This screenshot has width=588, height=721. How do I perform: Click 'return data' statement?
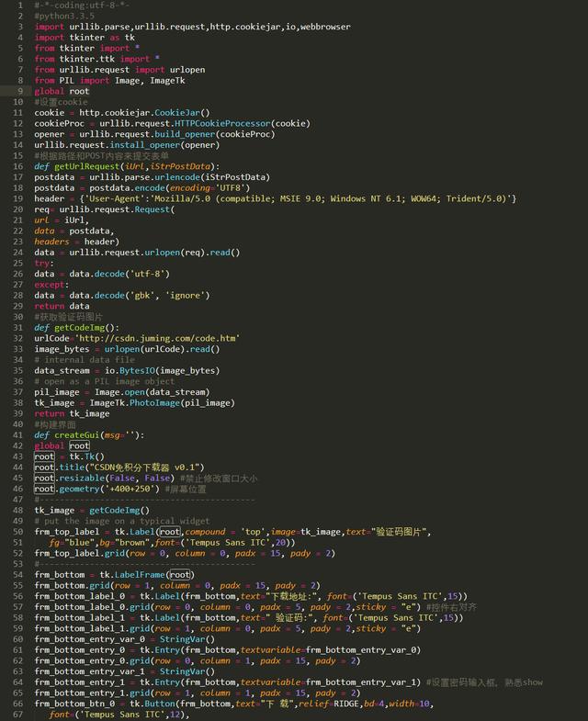click(62, 306)
